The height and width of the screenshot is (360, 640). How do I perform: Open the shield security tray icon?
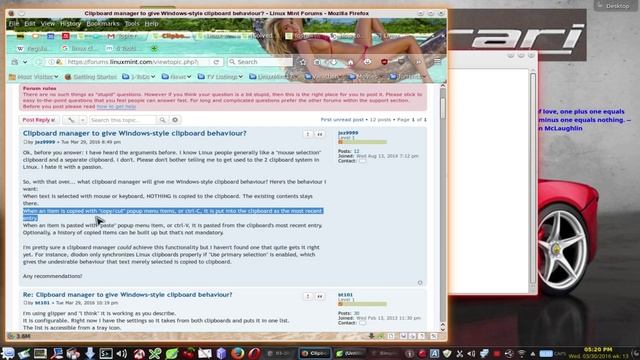tap(447, 353)
